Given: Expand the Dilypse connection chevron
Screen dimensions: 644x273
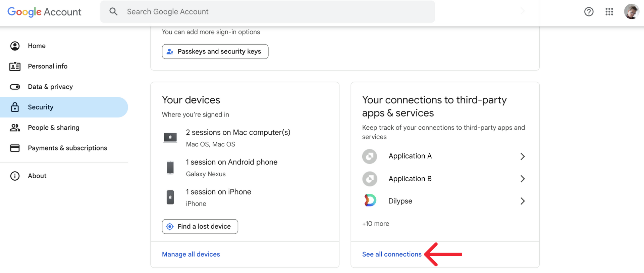Looking at the screenshot, I should tap(522, 201).
